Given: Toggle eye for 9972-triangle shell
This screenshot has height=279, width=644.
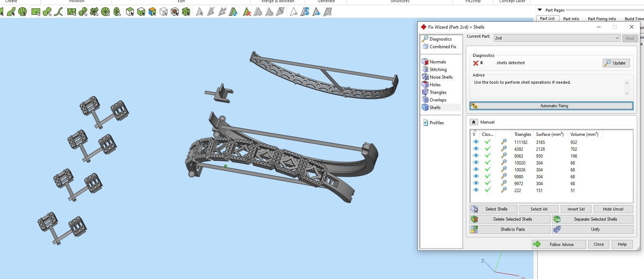Looking at the screenshot, I should (476, 183).
